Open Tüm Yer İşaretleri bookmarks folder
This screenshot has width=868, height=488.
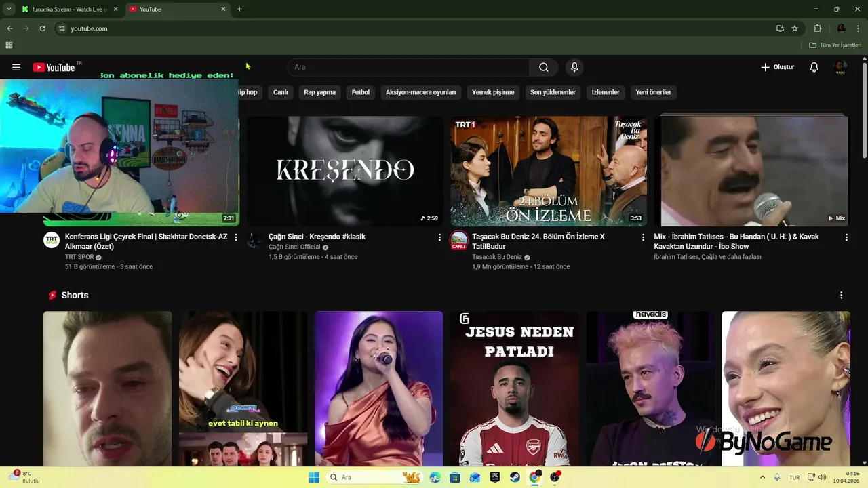coord(835,45)
